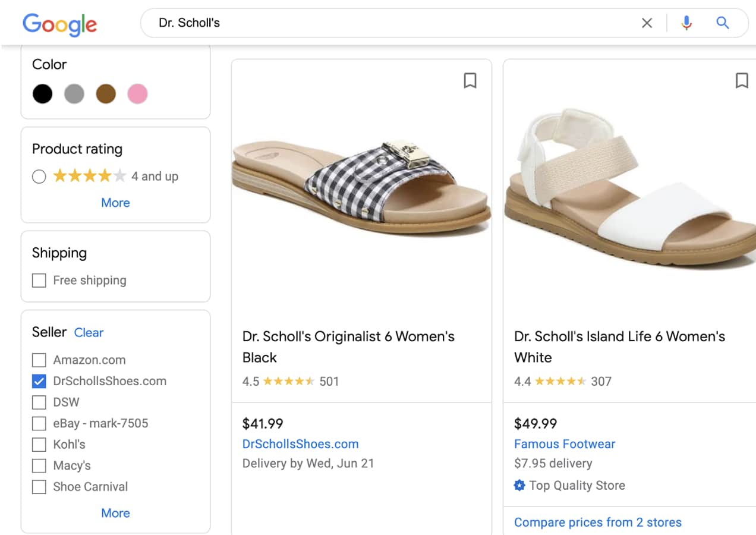
Task: Click the 4.4 rating with 307 reviews
Action: (562, 382)
